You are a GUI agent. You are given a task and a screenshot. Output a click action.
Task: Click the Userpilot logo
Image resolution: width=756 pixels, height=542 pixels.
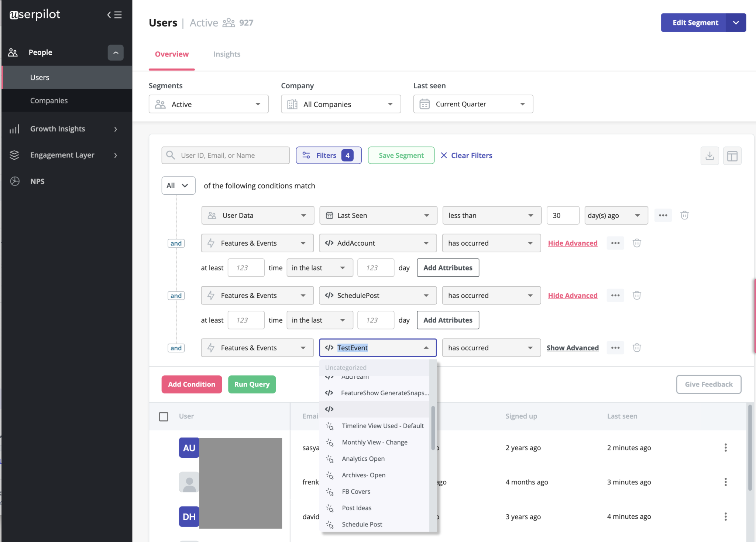pos(34,14)
